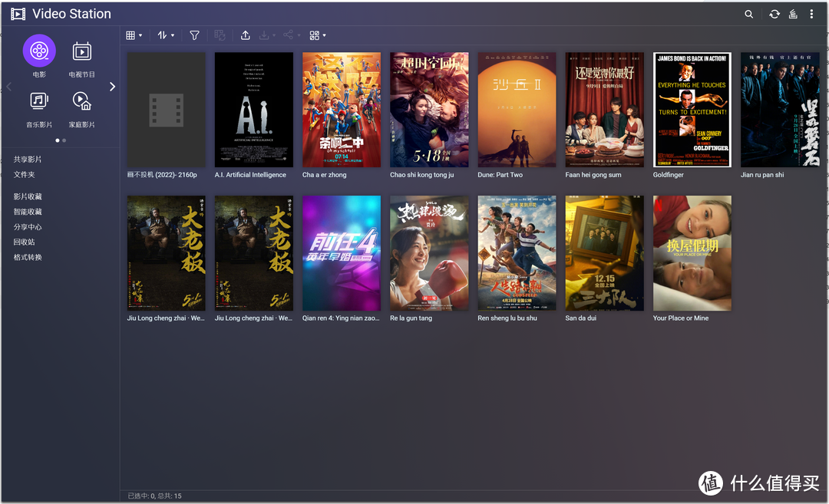The width and height of the screenshot is (829, 504).
Task: Open the 电影 movies category
Action: 39,51
